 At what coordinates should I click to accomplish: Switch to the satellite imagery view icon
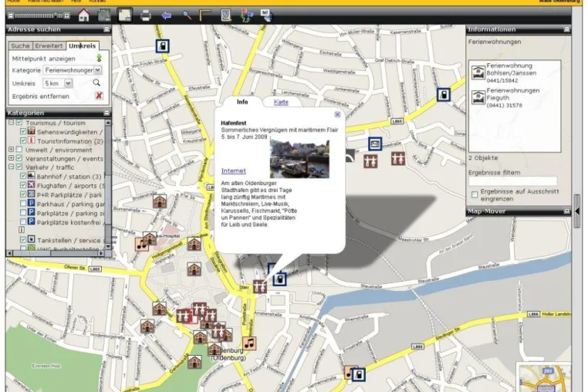pos(104,15)
